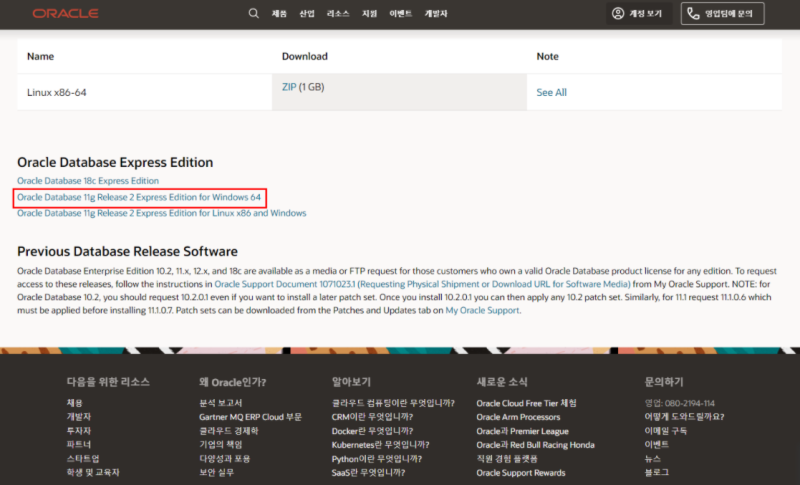This screenshot has width=800, height=485.
Task: Open the See All note link
Action: point(552,92)
